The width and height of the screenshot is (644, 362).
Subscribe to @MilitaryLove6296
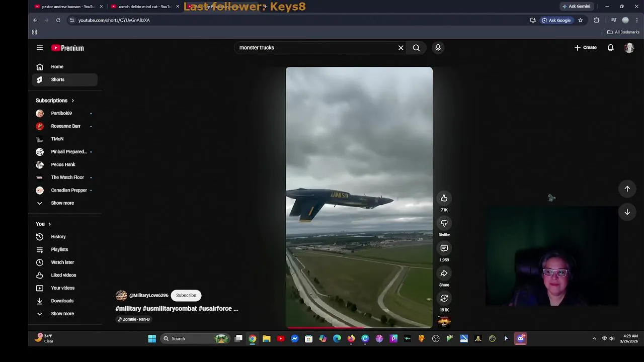186,296
